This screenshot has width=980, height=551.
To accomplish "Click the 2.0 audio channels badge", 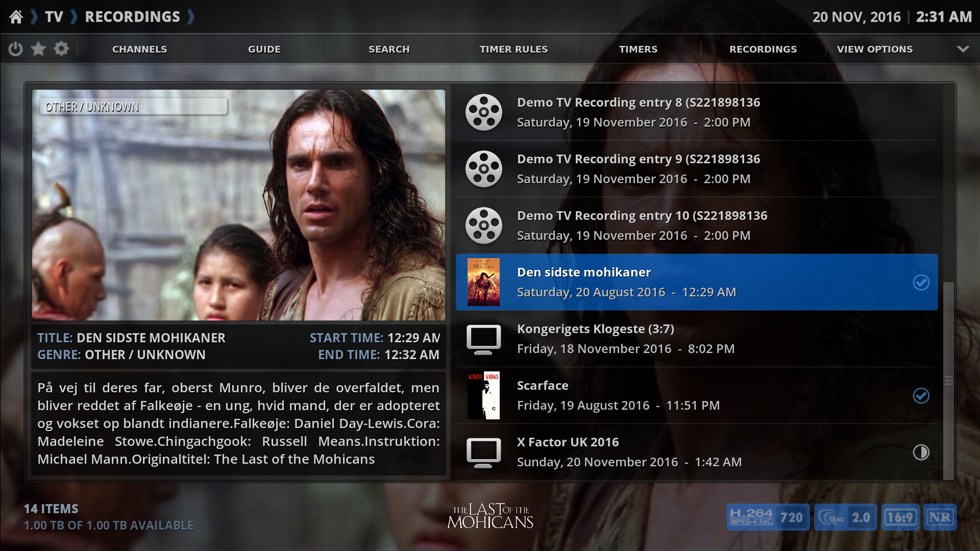I will coord(861,517).
